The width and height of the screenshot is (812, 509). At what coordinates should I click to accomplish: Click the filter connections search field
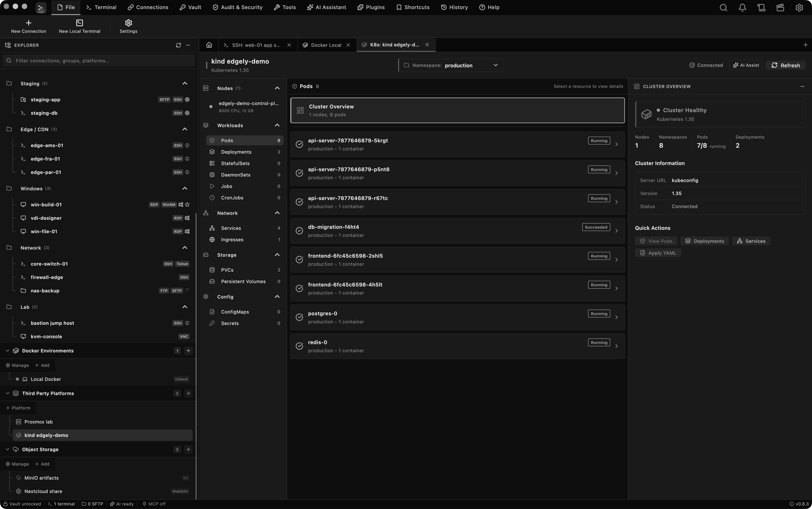pos(99,61)
